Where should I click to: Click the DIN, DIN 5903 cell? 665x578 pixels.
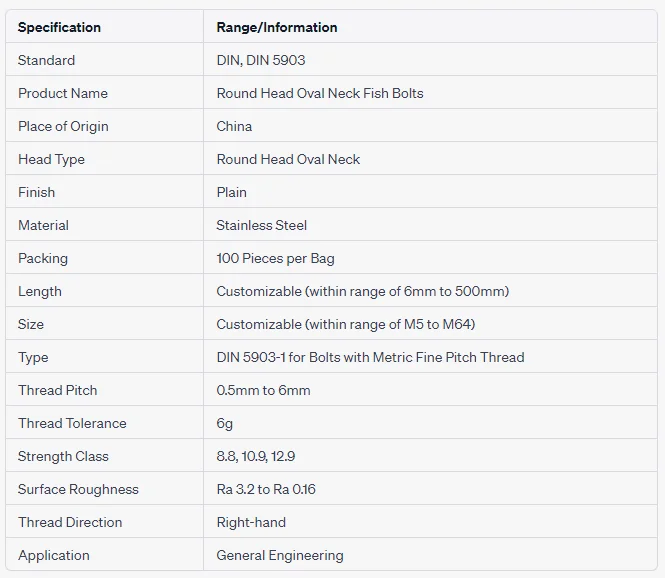(x=261, y=60)
